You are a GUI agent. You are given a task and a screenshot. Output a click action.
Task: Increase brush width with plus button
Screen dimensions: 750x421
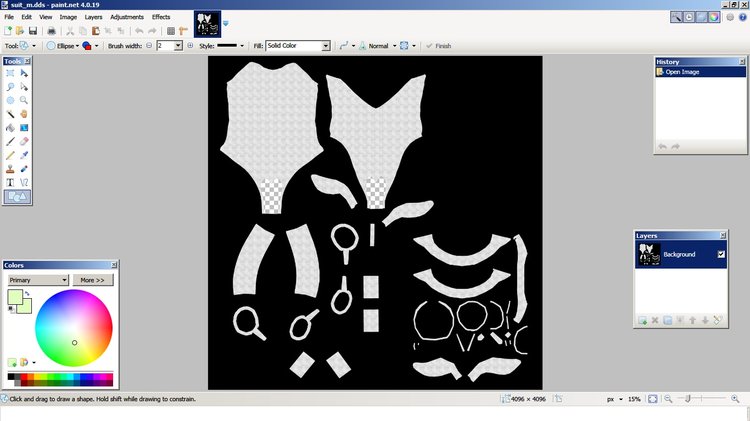click(190, 45)
